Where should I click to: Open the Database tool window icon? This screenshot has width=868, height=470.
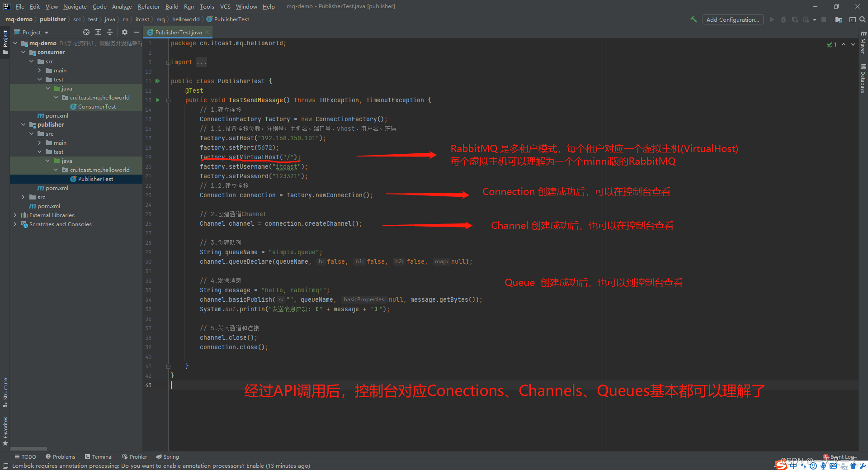(x=863, y=75)
